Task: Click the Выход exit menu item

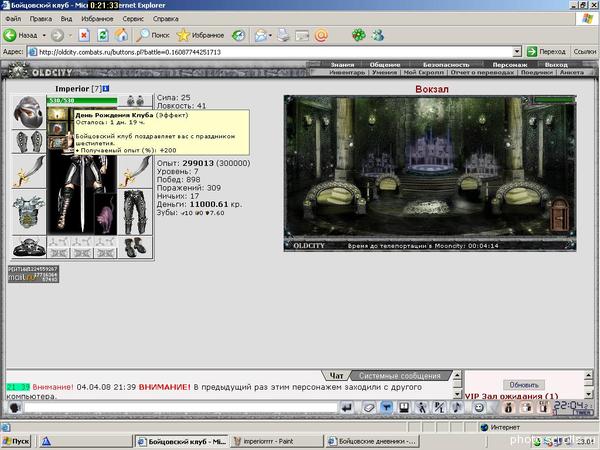Action: 556,65
